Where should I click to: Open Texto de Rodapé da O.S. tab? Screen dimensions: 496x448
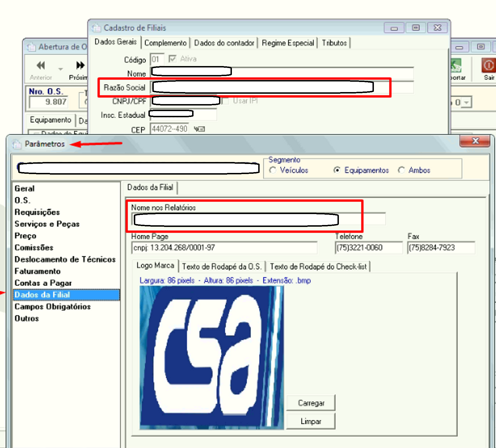click(222, 266)
